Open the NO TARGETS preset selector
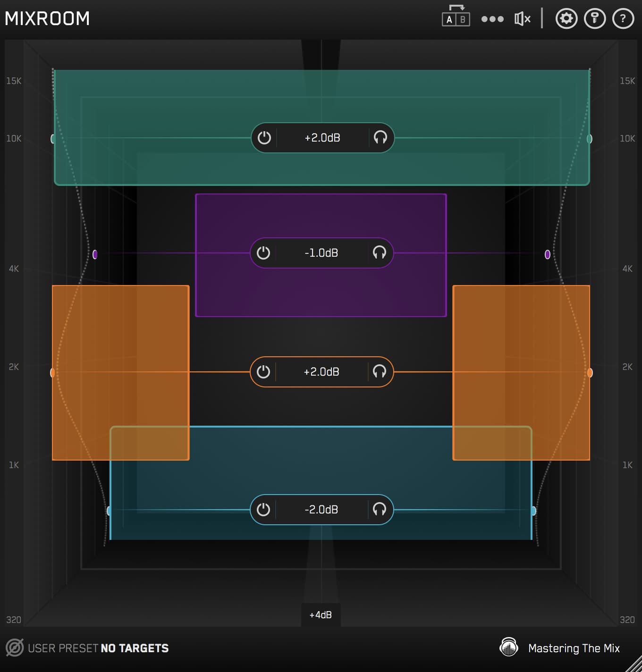Image resolution: width=642 pixels, height=672 pixels. click(x=135, y=648)
